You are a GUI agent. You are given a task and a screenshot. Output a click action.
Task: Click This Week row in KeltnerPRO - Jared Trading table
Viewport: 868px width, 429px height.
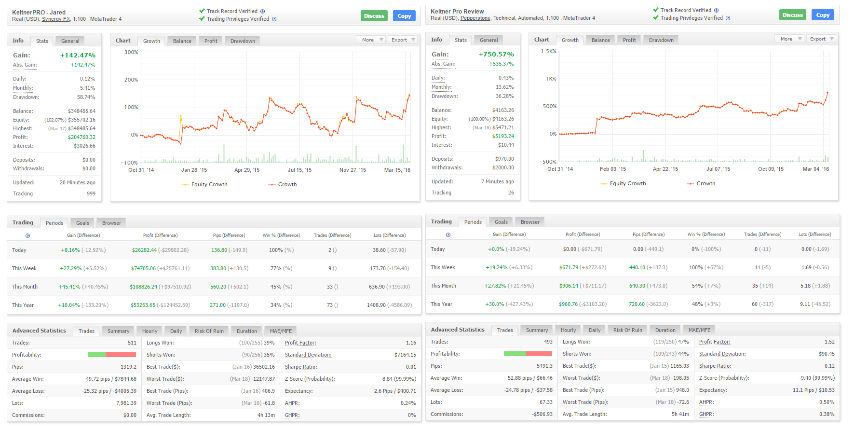[214, 268]
